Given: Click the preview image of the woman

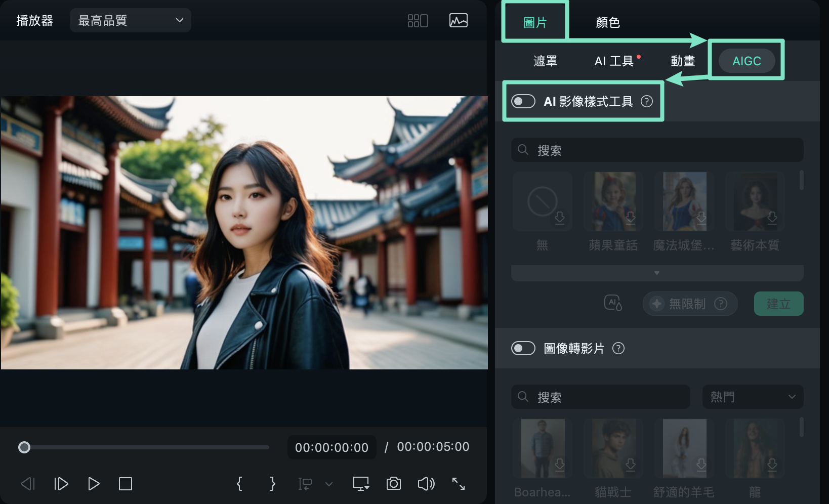Looking at the screenshot, I should [x=244, y=233].
